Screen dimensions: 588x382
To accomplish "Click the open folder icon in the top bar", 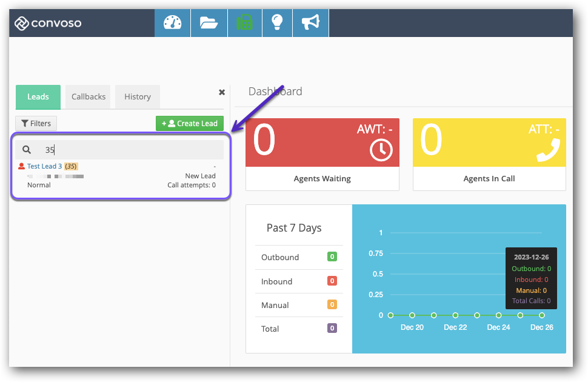I will 209,23.
